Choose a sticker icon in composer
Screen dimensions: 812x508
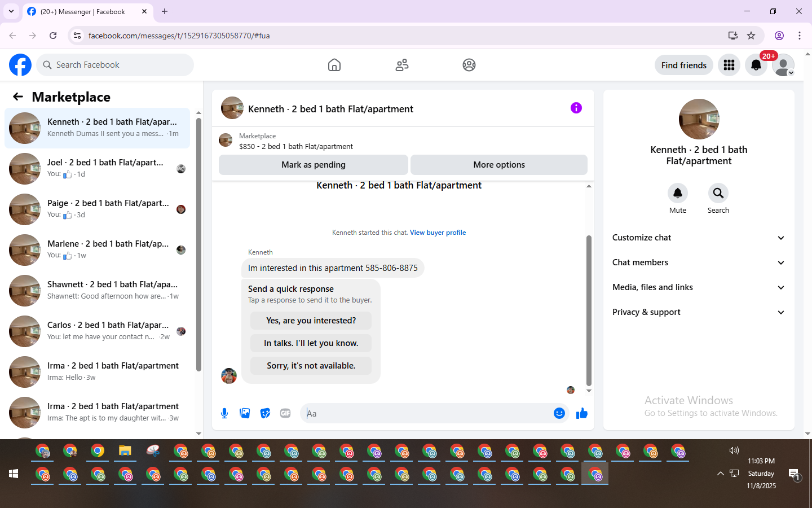pyautogui.click(x=265, y=413)
